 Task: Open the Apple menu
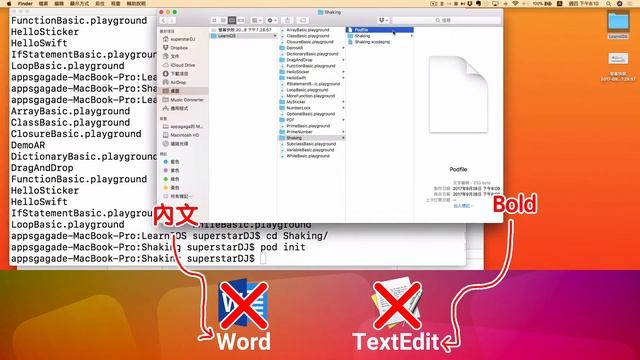9,3
